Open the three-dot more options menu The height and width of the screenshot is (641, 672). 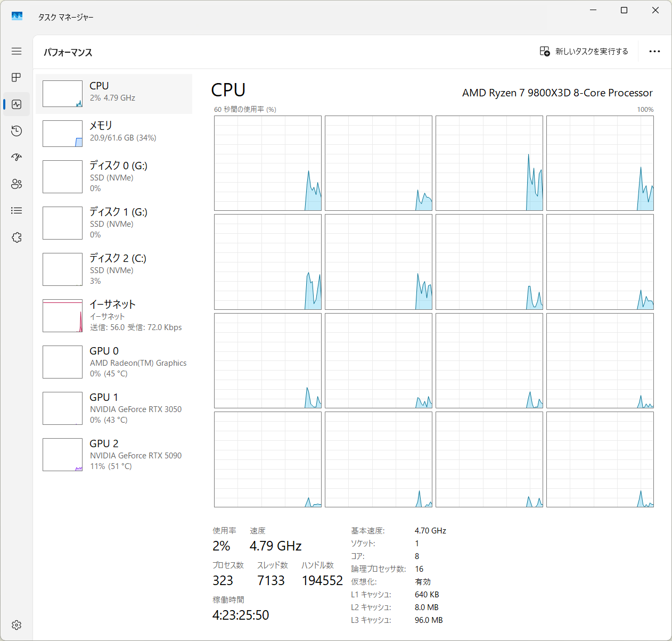click(654, 52)
